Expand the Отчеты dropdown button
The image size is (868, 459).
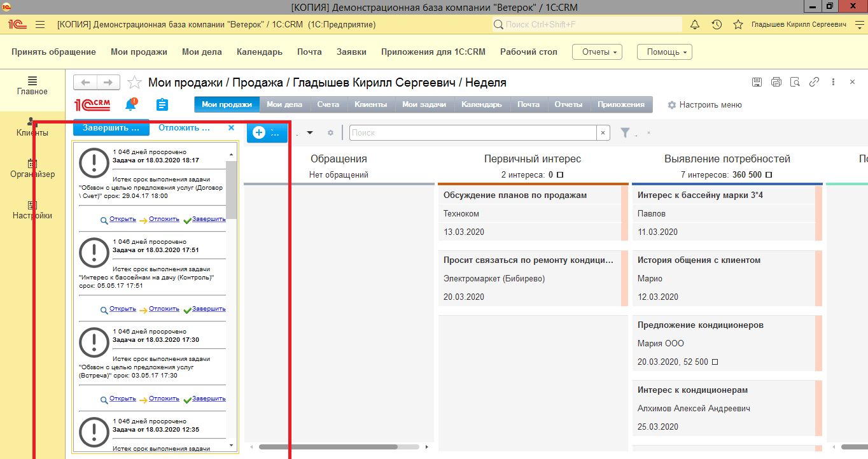click(597, 52)
